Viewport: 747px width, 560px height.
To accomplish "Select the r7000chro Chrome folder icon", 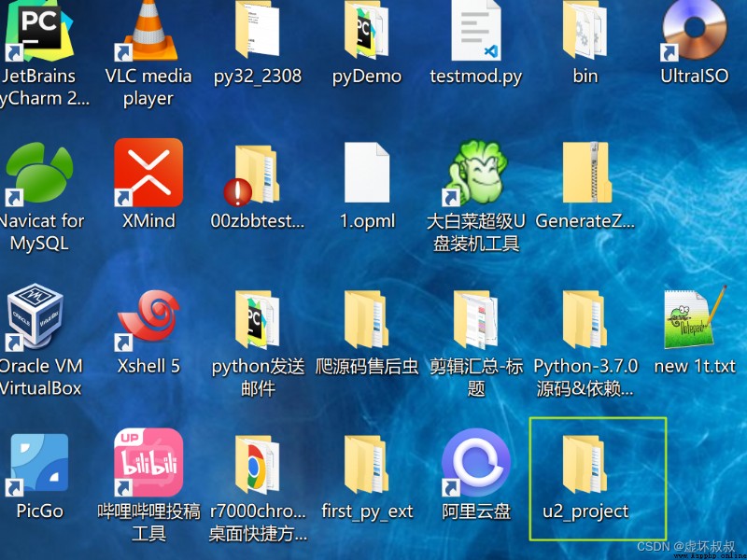I will pyautogui.click(x=258, y=464).
